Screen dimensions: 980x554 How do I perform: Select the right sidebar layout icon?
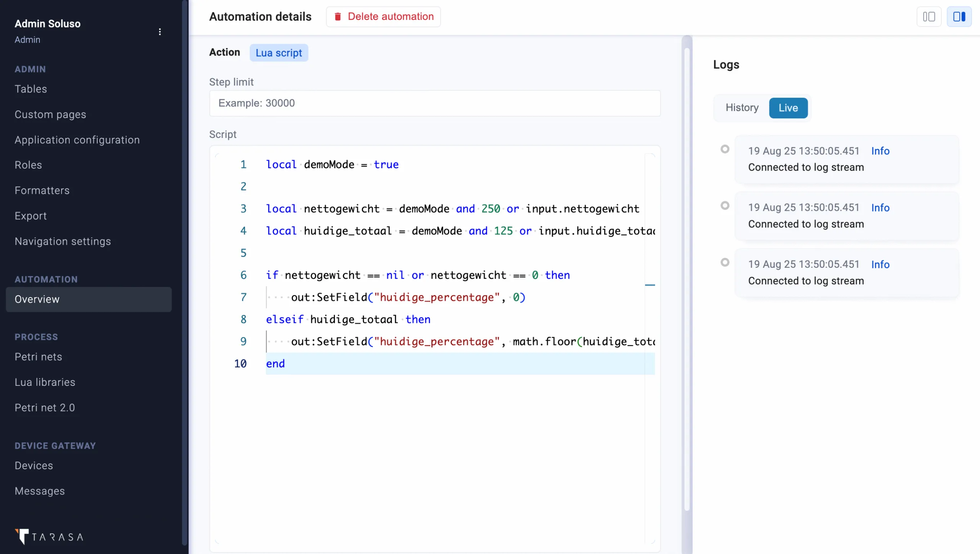click(x=959, y=16)
